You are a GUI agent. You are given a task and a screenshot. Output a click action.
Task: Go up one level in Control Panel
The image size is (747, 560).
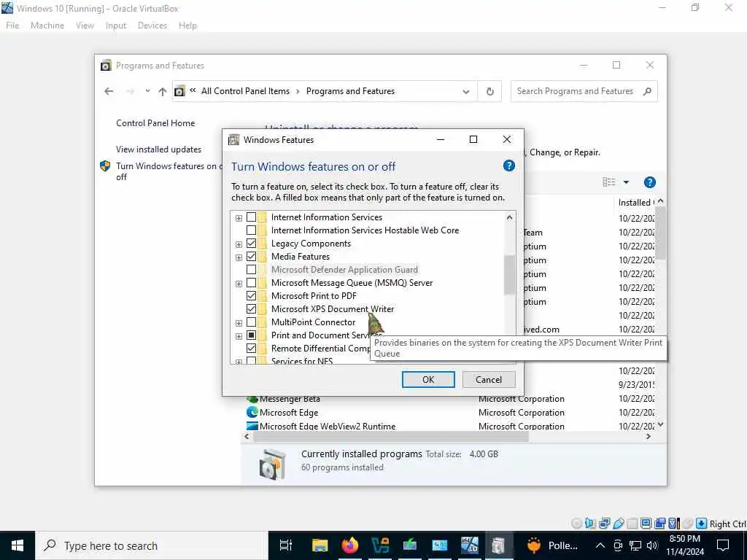coord(163,91)
